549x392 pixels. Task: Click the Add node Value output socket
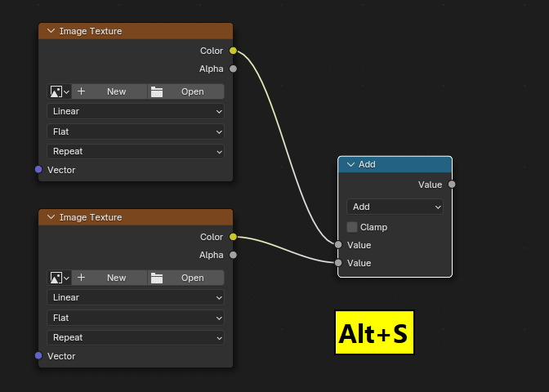click(x=452, y=185)
